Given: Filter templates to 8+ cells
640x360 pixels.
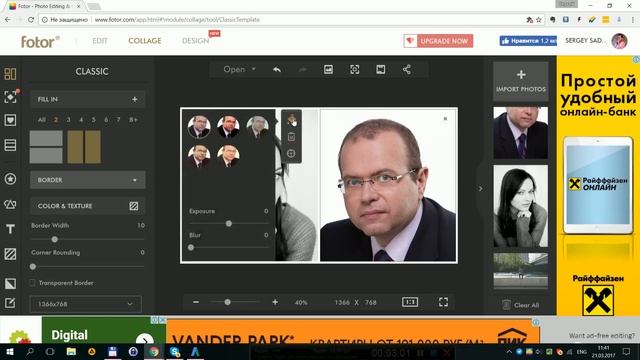Looking at the screenshot, I should [133, 120].
